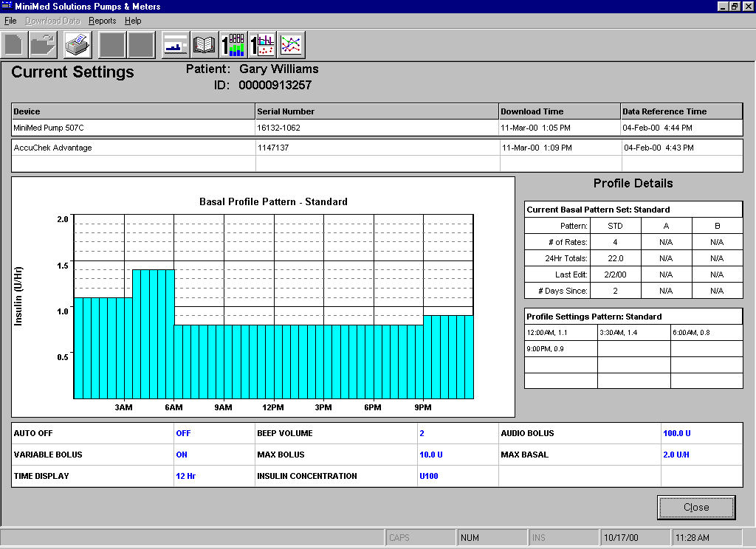Image resolution: width=756 pixels, height=549 pixels.
Task: Click serial number 1147137
Action: 273,148
